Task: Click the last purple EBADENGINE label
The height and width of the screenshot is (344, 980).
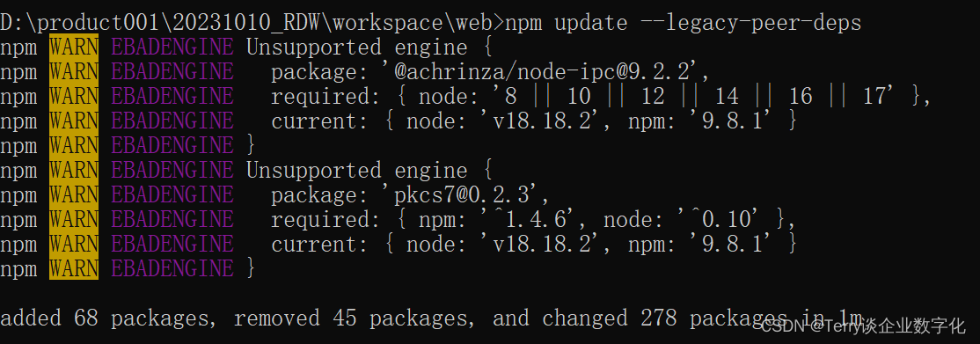Action: 172,269
